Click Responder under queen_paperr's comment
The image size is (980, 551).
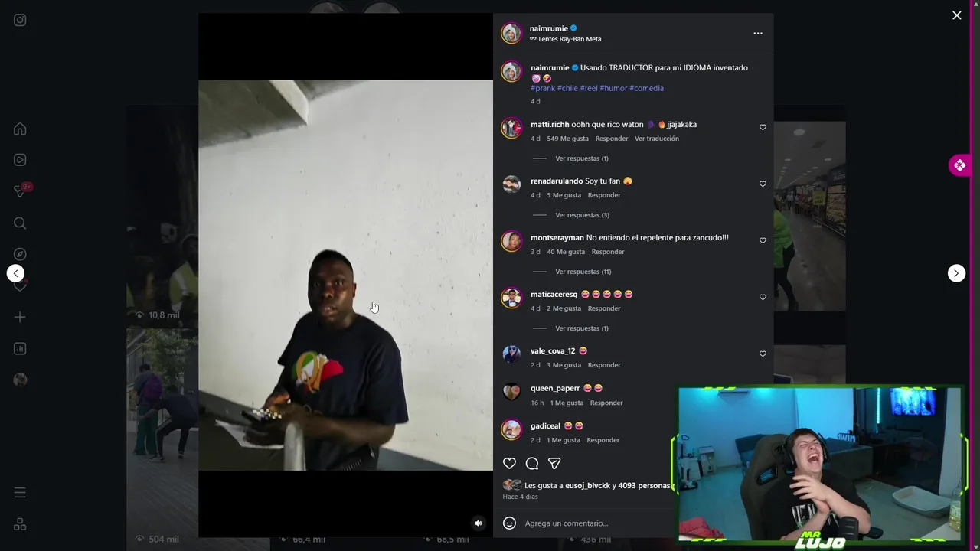[x=606, y=403]
